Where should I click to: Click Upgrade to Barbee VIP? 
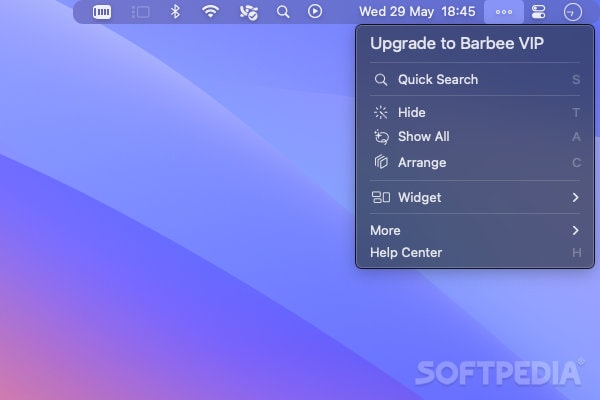(457, 43)
